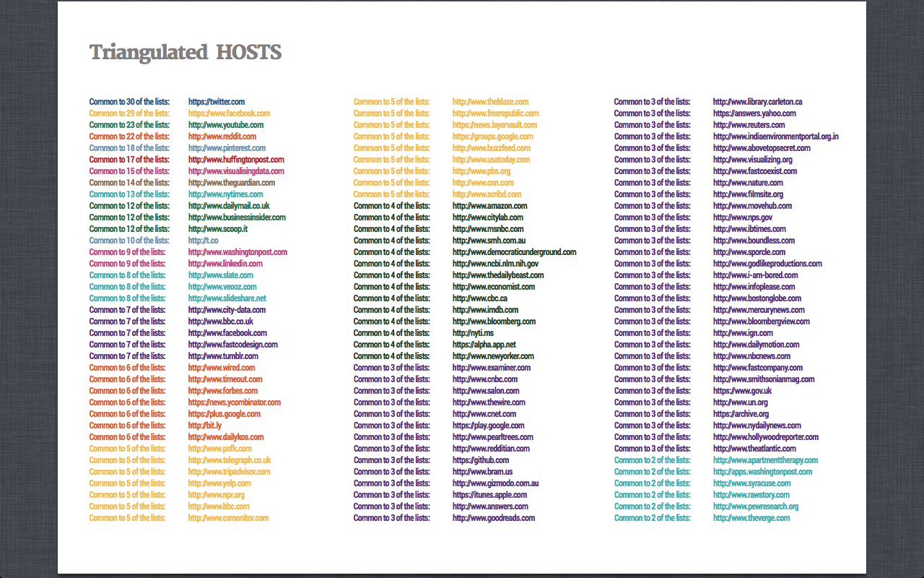Screen dimensions: 924x578
Task: Open the http://www.nature.com link
Action: [748, 183]
